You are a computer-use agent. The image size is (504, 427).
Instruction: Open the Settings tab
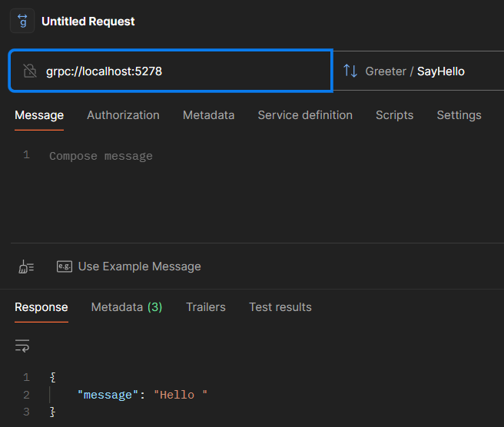coord(459,115)
